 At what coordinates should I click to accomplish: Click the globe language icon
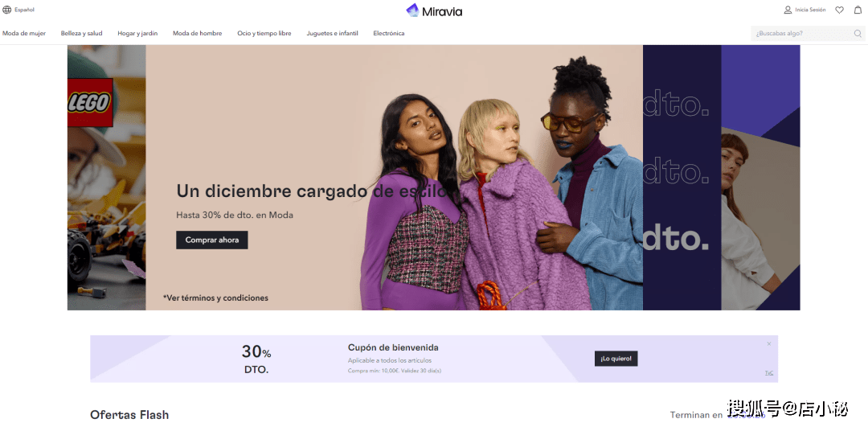click(6, 10)
